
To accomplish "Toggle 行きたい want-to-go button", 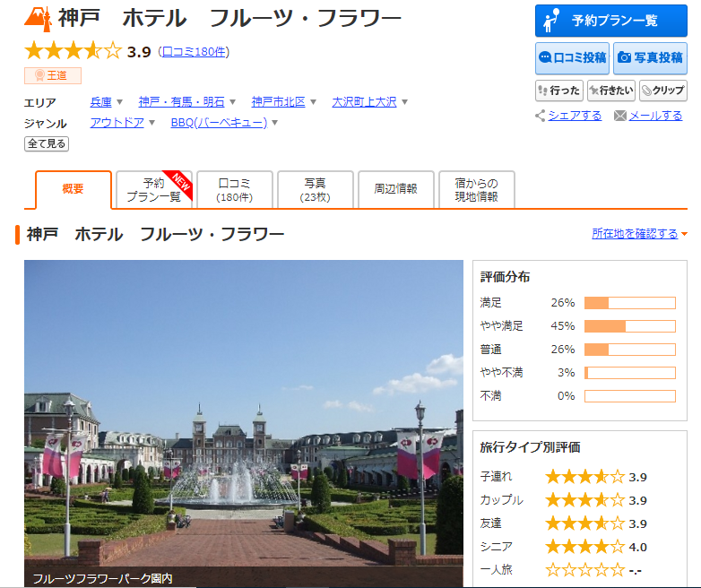I will [x=610, y=91].
